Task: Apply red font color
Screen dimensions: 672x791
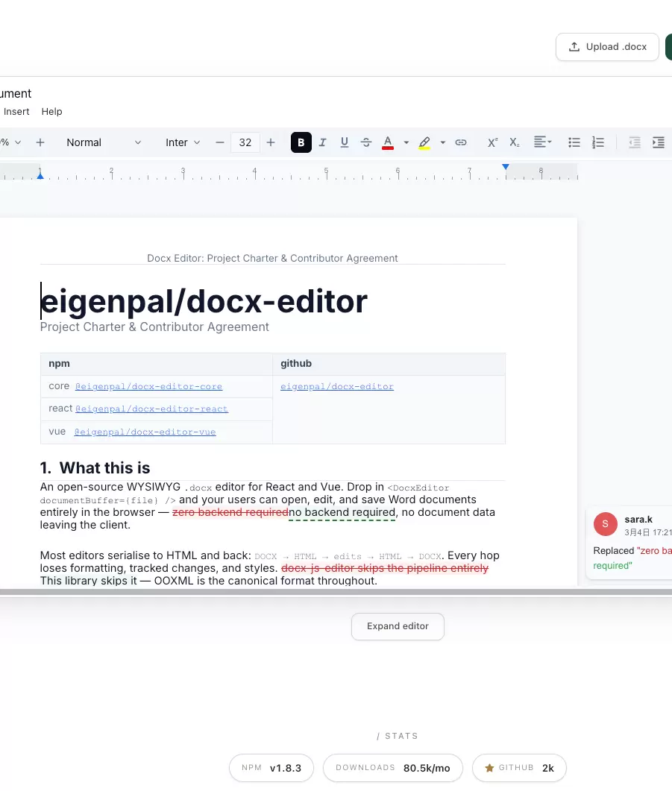Action: [387, 142]
